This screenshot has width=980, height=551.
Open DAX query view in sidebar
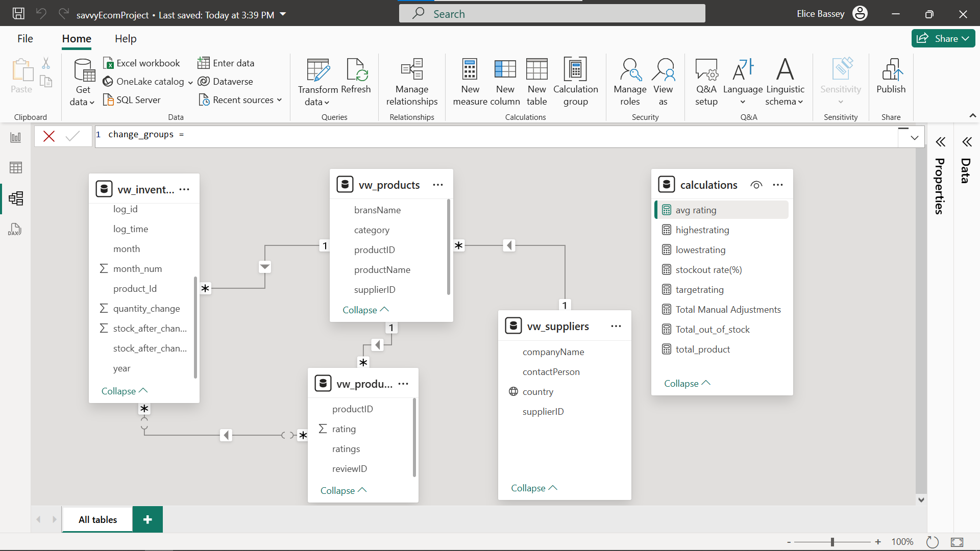pos(15,229)
